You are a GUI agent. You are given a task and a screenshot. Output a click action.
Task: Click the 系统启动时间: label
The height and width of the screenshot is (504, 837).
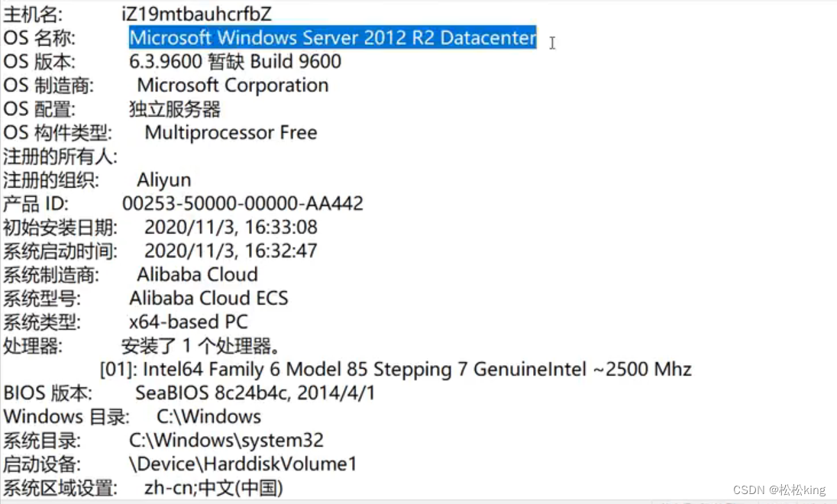[60, 251]
